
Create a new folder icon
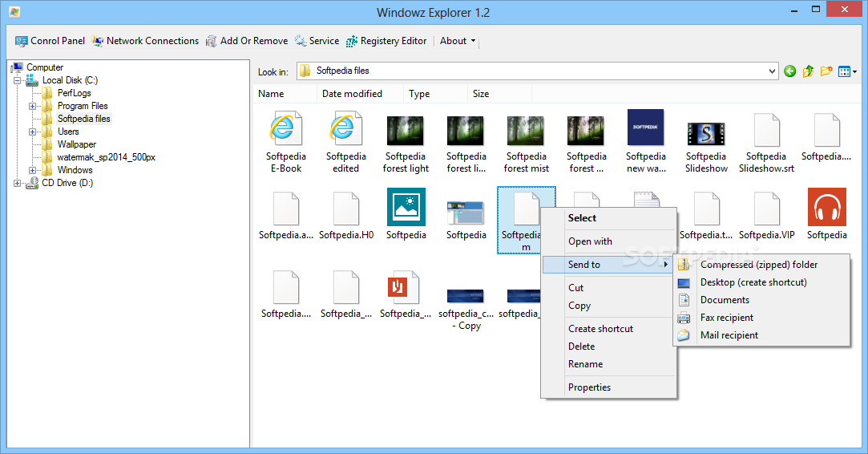tap(826, 71)
